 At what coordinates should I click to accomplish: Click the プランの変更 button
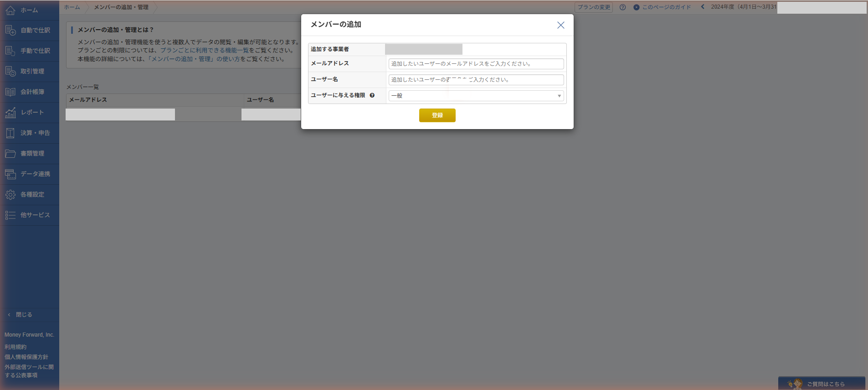(x=594, y=7)
